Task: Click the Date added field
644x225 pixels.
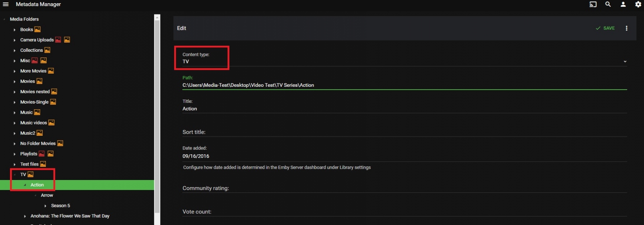Action: point(405,156)
